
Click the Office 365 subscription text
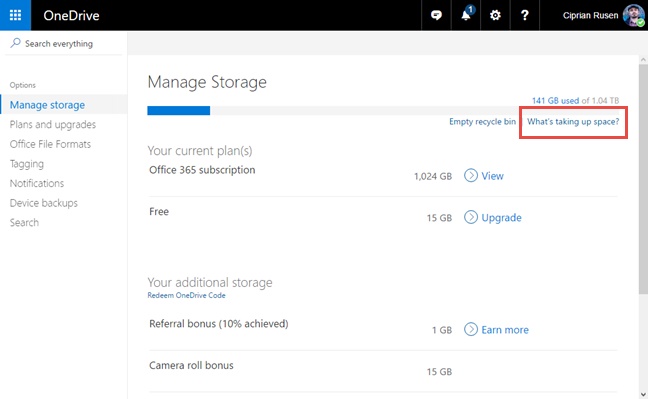click(202, 170)
